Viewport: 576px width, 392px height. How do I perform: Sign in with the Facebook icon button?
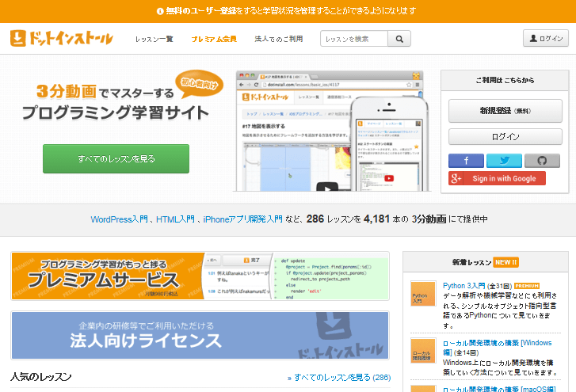(466, 161)
